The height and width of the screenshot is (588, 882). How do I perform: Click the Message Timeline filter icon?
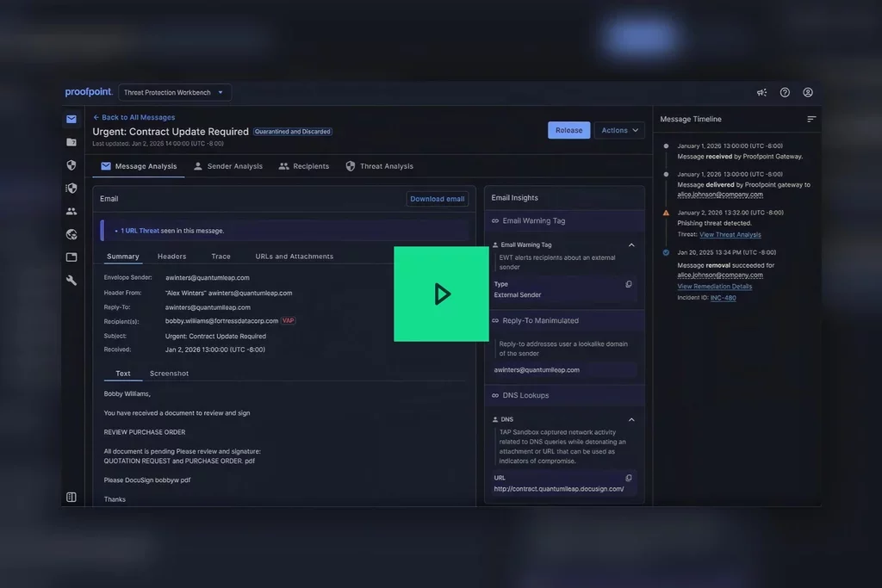coord(811,119)
